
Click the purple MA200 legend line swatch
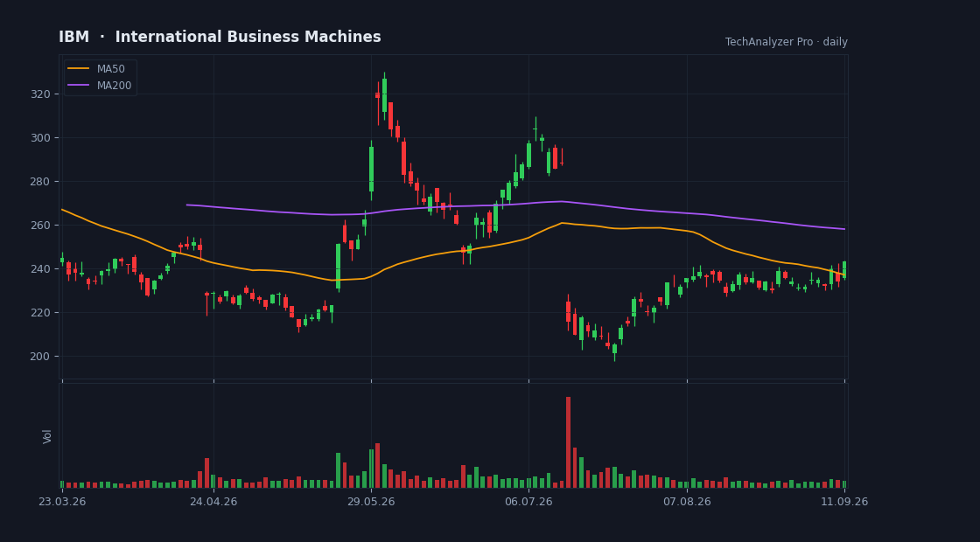tap(78, 85)
